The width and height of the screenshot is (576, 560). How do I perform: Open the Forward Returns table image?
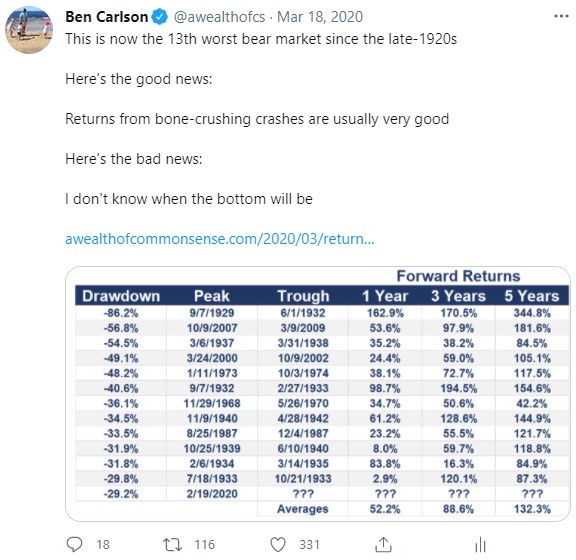(318, 394)
